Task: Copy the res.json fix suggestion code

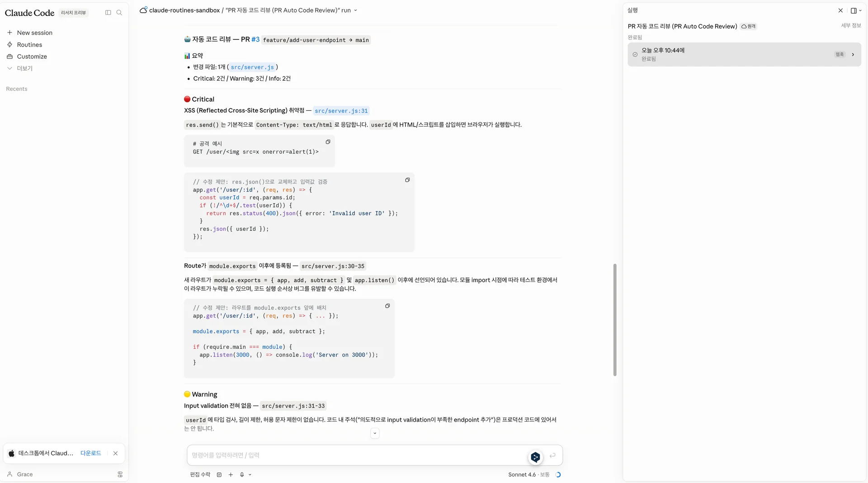Action: pos(407,180)
